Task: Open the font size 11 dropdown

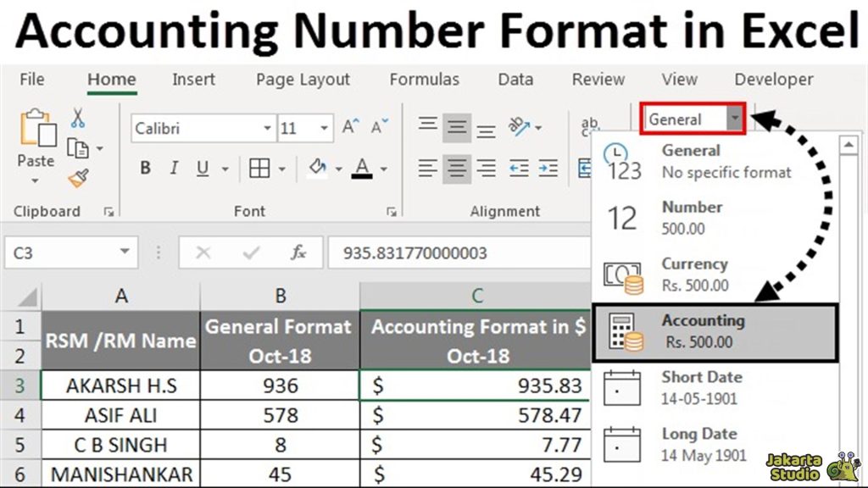Action: 325,129
